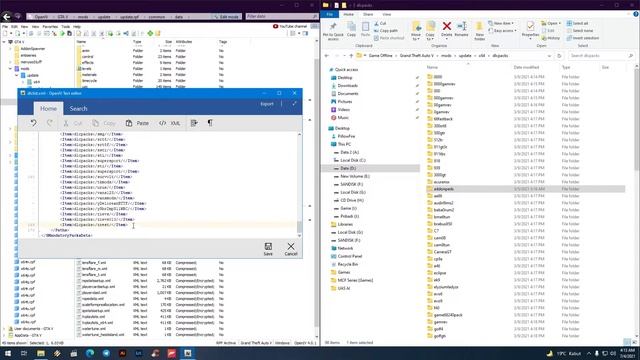Switch to the Search tab in text editor

pos(78,109)
